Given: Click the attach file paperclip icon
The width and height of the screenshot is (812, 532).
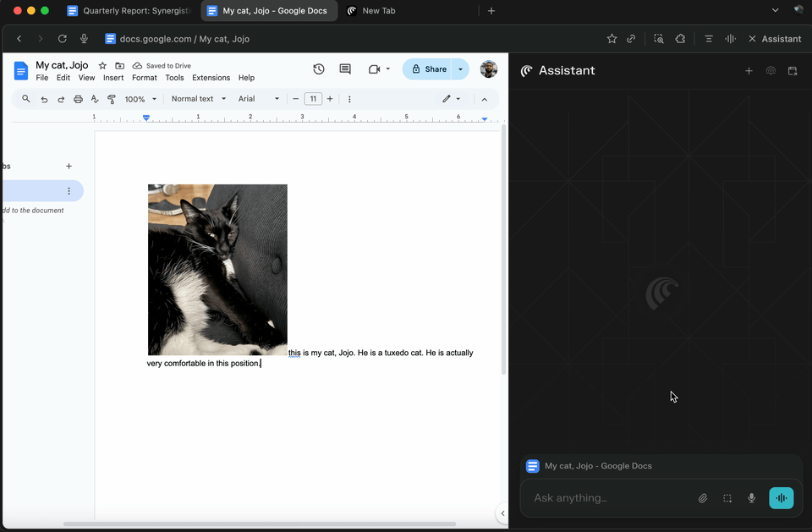Looking at the screenshot, I should (702, 498).
